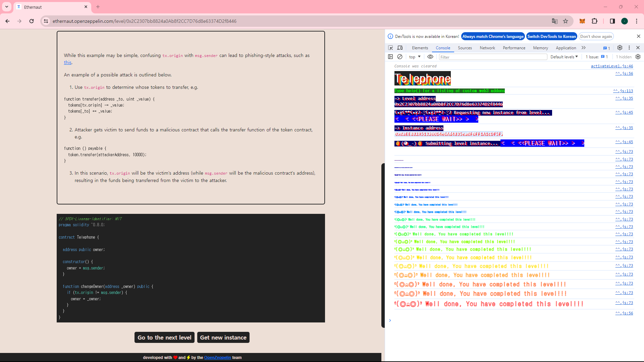This screenshot has width=644, height=362.
Task: Switch to the Console tab
Action: 443,48
